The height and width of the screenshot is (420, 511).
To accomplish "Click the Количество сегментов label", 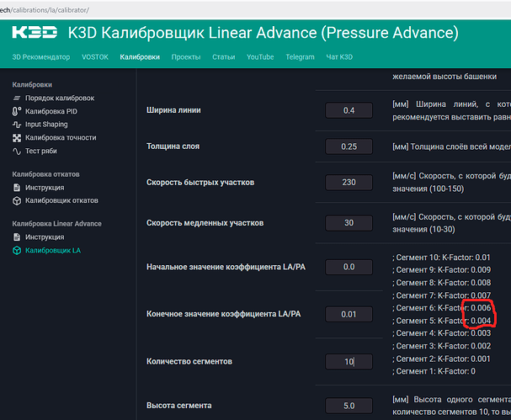I will (x=189, y=361).
